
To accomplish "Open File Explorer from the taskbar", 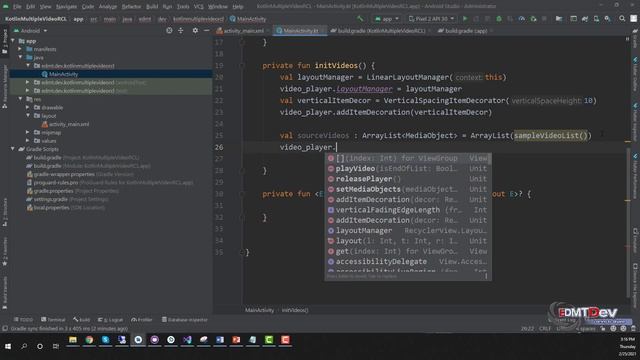I will (73, 340).
